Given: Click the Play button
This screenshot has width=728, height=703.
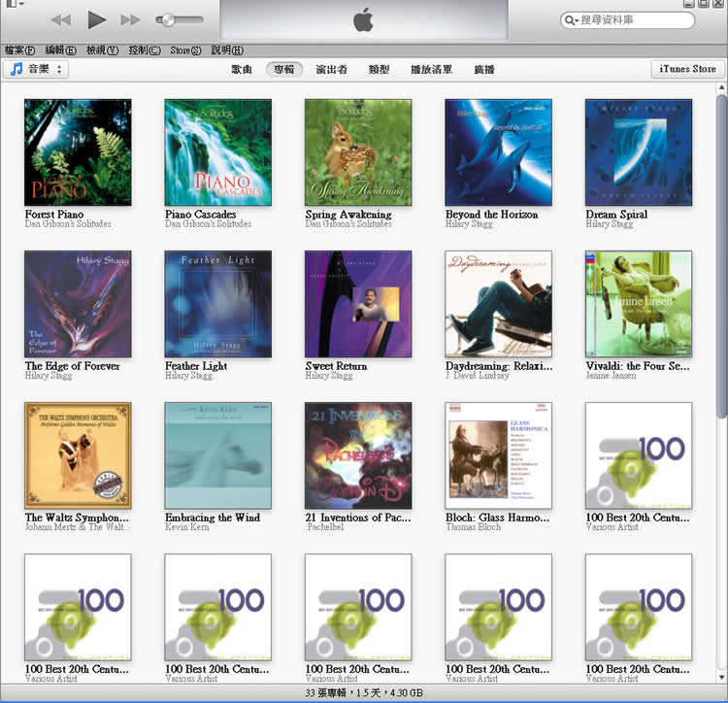Looking at the screenshot, I should click(x=96, y=20).
